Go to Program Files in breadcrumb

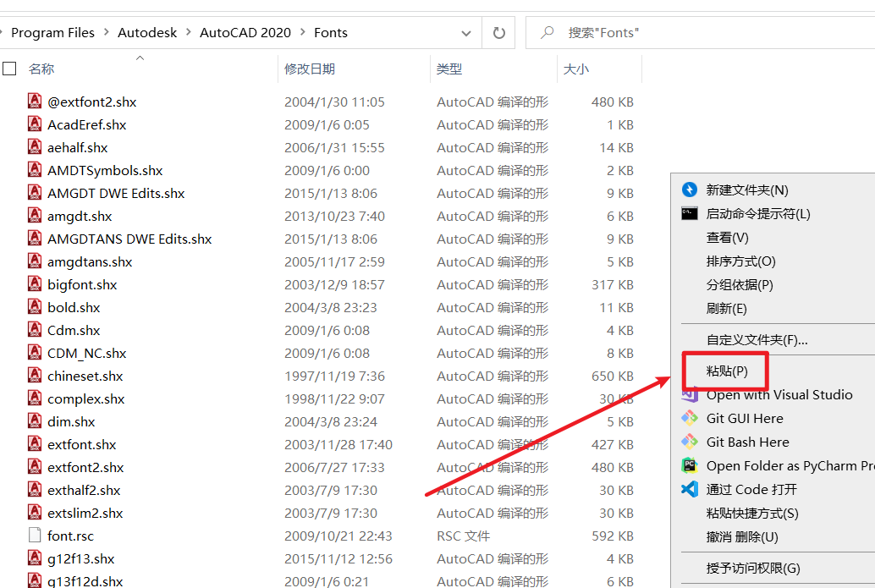[53, 33]
